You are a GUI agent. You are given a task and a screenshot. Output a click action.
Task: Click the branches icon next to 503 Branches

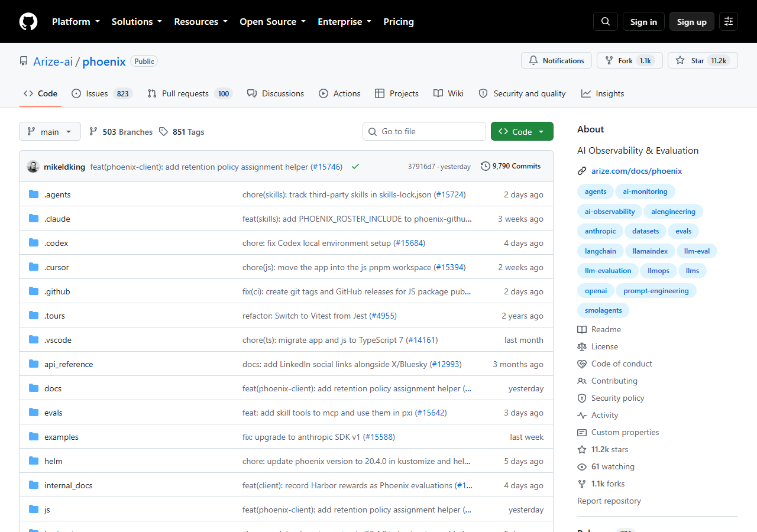click(x=93, y=132)
